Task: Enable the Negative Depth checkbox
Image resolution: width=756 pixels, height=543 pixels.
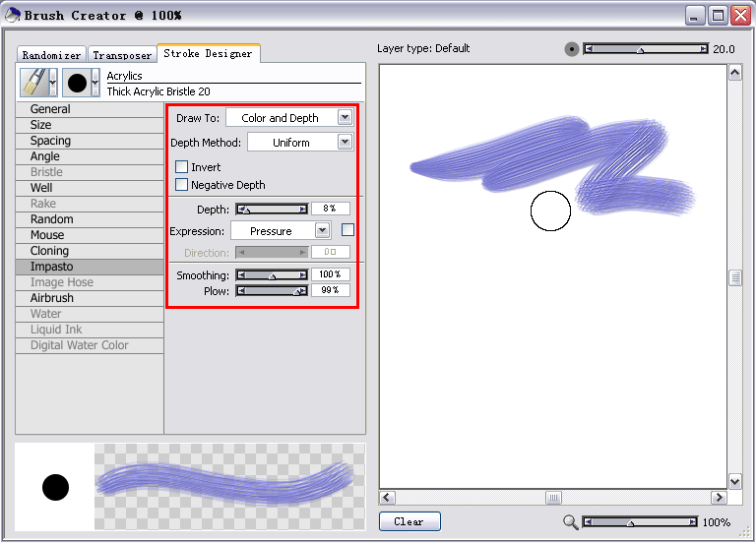Action: pos(181,184)
